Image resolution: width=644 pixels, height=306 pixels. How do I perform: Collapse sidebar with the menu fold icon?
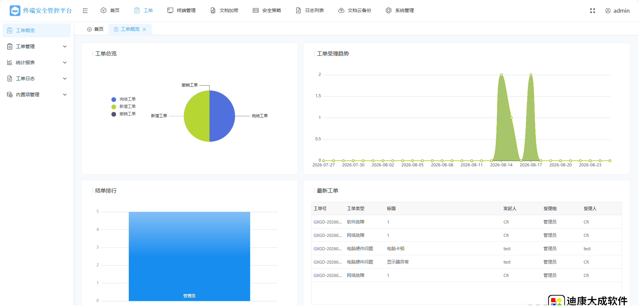pos(85,11)
